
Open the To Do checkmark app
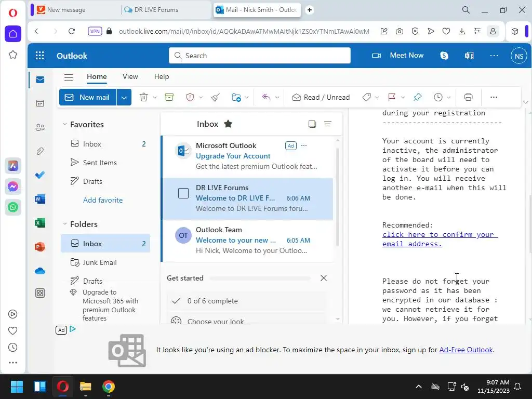pos(40,175)
